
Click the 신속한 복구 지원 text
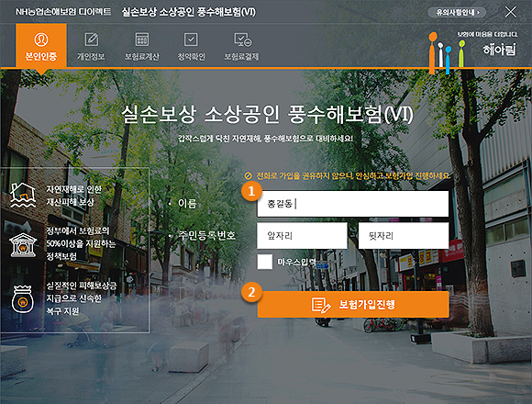pos(74,305)
